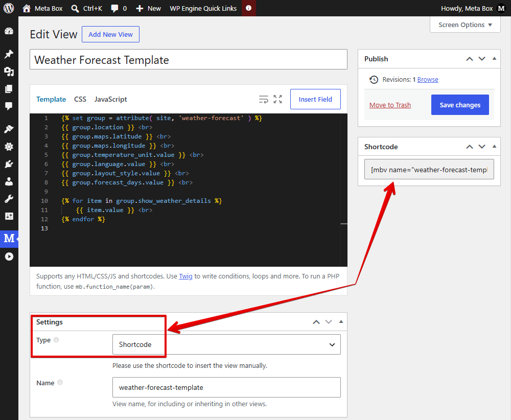Add New content from admin bar
The height and width of the screenshot is (420, 511).
(x=148, y=8)
